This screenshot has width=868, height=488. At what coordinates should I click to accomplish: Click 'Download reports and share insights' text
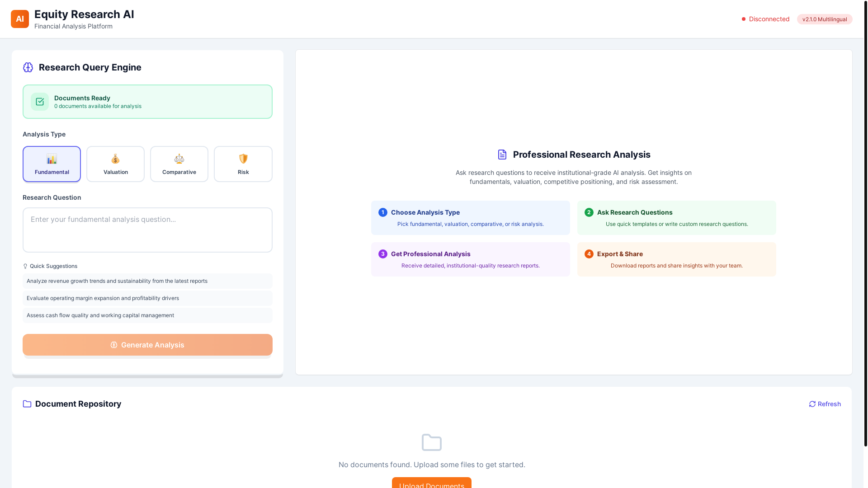pyautogui.click(x=677, y=266)
